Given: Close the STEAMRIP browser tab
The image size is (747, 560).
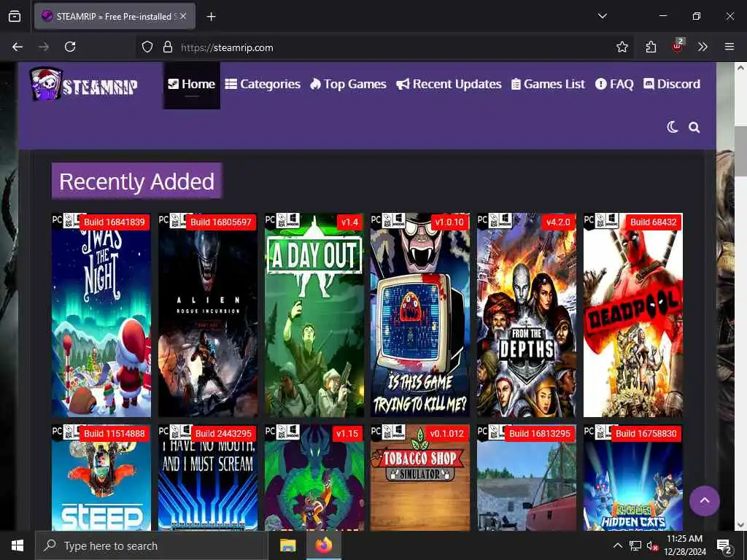Looking at the screenshot, I should 183,16.
